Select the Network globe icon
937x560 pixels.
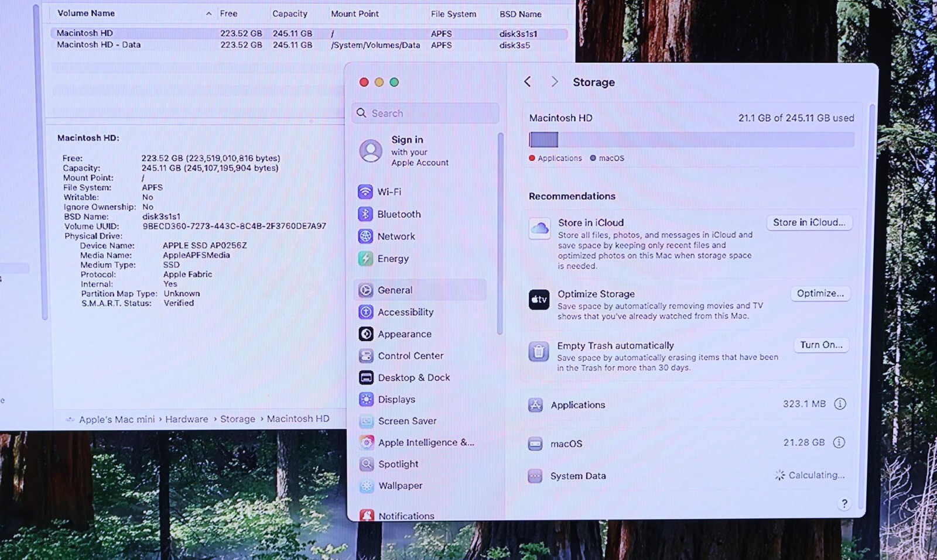point(365,236)
